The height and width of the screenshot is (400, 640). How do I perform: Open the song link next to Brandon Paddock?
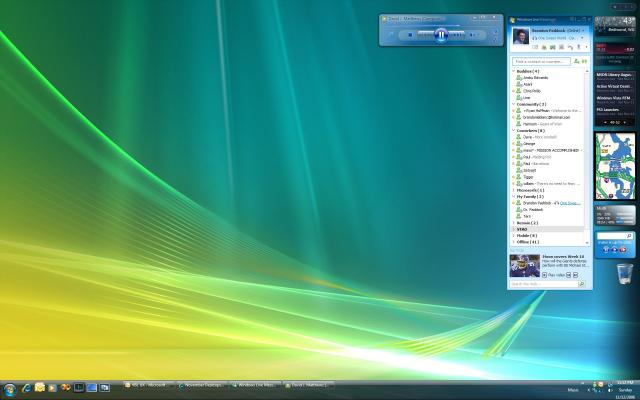coord(570,203)
